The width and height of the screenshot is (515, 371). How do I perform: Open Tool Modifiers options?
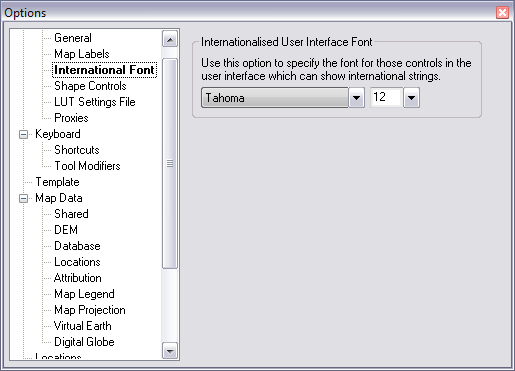[87, 166]
